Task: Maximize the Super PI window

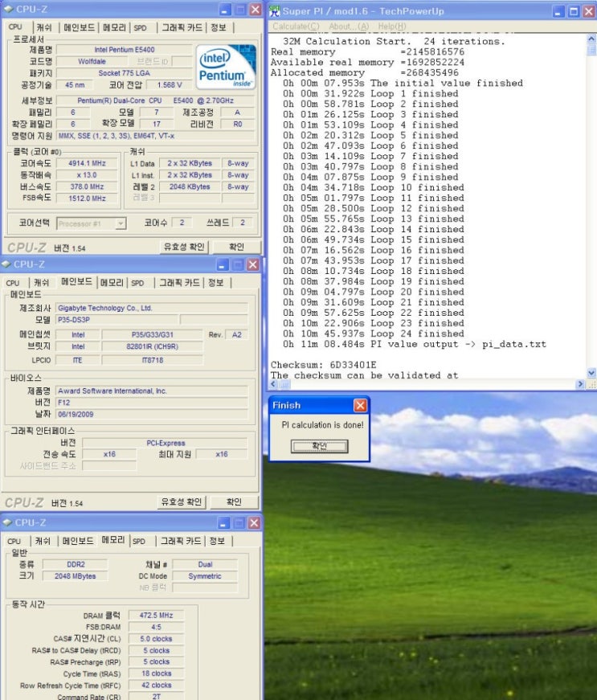Action: 574,11
